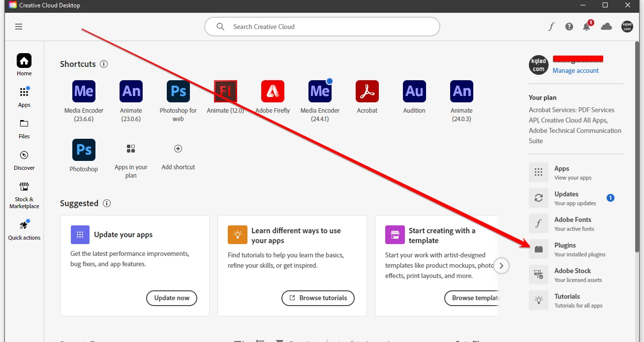Advance suggested cards with next arrow
Viewport: 644px width, 342px height.
[501, 266]
